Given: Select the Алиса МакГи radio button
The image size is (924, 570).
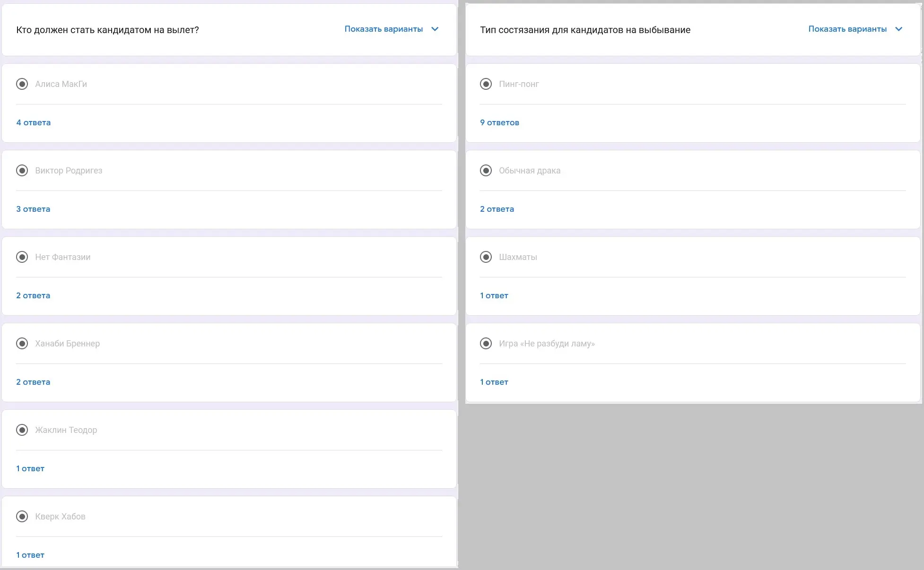Looking at the screenshot, I should (x=22, y=84).
